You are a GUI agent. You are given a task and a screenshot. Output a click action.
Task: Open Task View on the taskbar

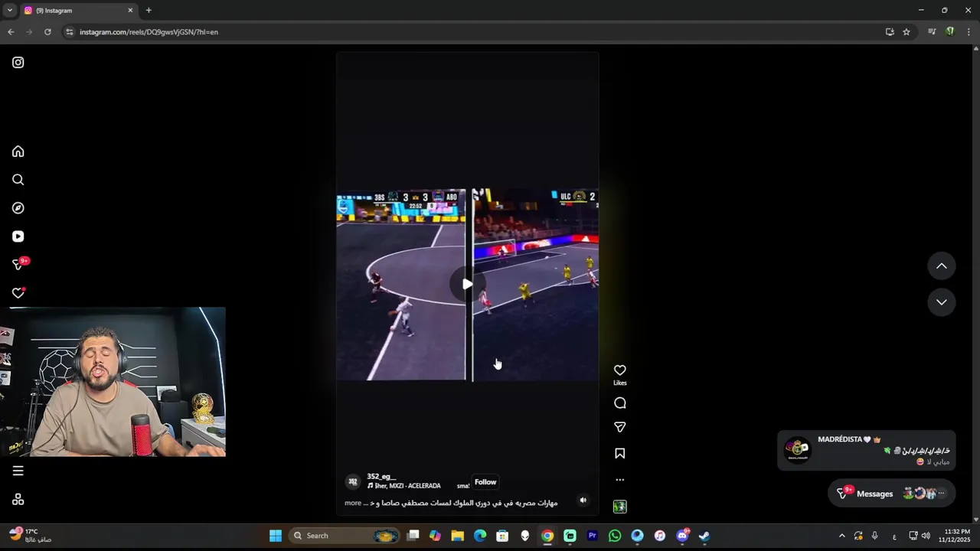click(413, 536)
